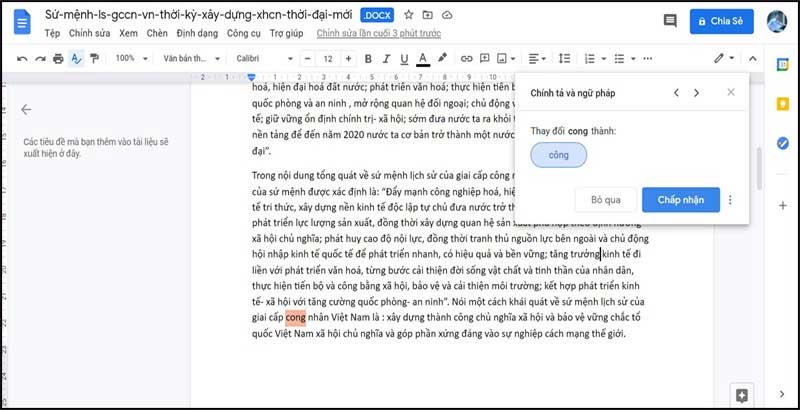Open the text alignment dropdown
Image resolution: width=800 pixels, height=410 pixels.
click(537, 59)
